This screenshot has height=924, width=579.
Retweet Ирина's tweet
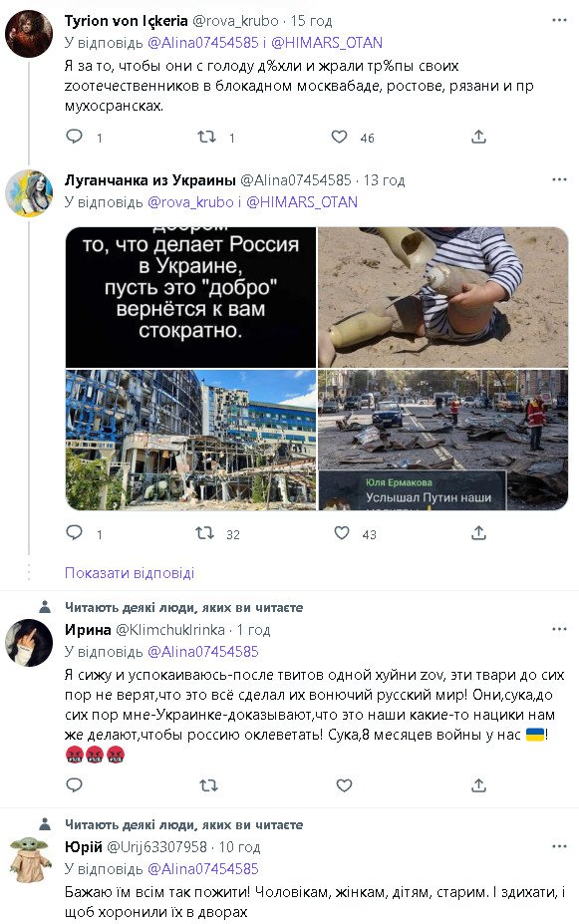point(208,784)
